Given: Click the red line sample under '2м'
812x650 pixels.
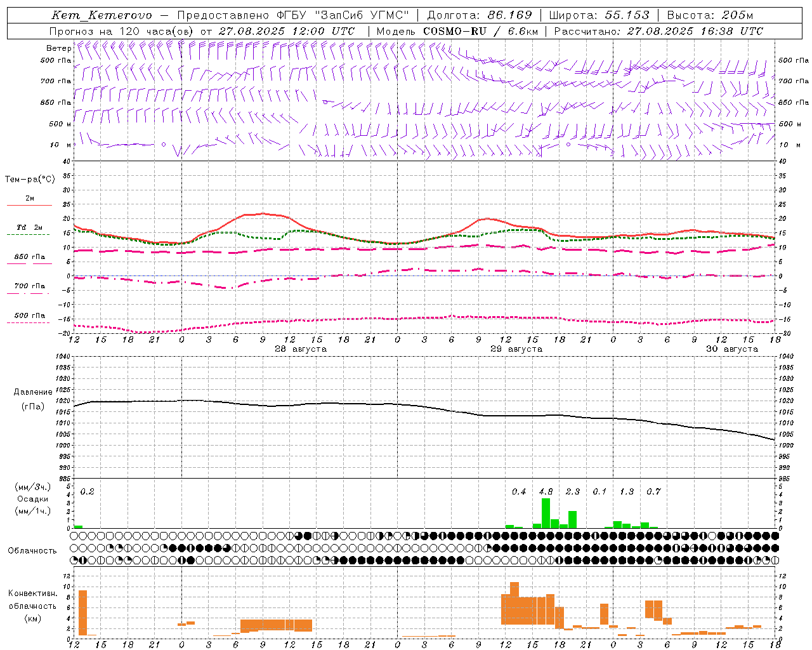Looking at the screenshot, I should tap(29, 205).
